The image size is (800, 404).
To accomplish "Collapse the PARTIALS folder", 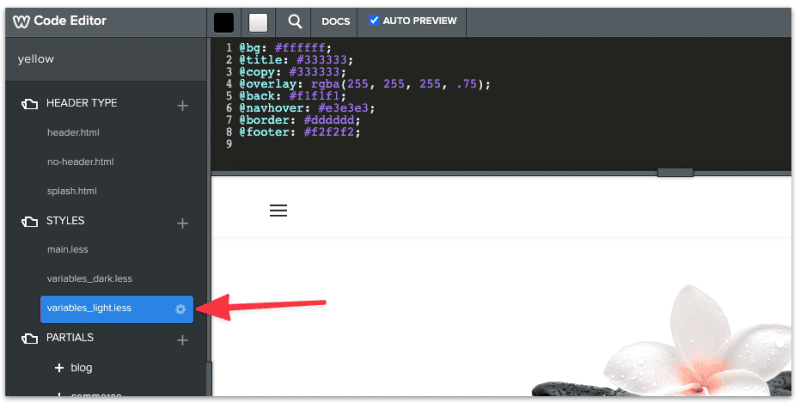I will click(x=29, y=339).
